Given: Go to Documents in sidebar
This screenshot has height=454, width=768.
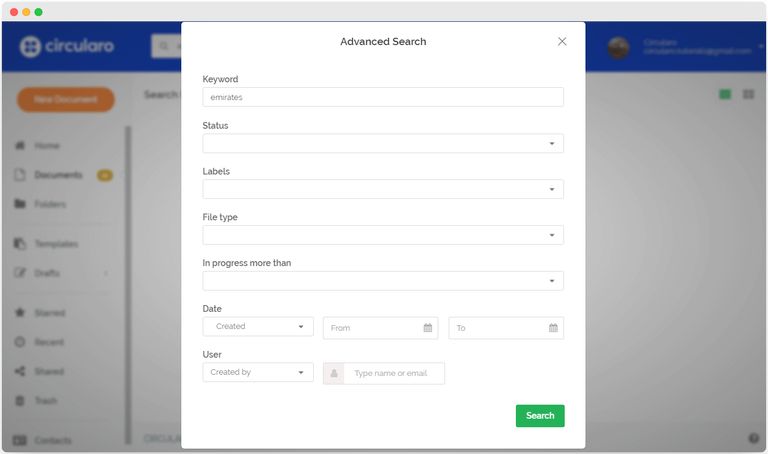Looking at the screenshot, I should pyautogui.click(x=57, y=175).
